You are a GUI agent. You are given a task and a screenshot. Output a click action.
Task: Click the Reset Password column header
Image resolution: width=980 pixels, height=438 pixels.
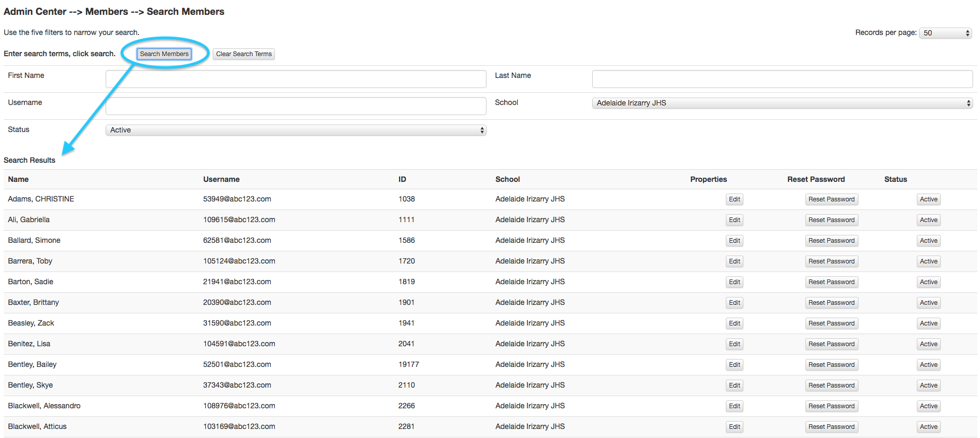tap(816, 179)
